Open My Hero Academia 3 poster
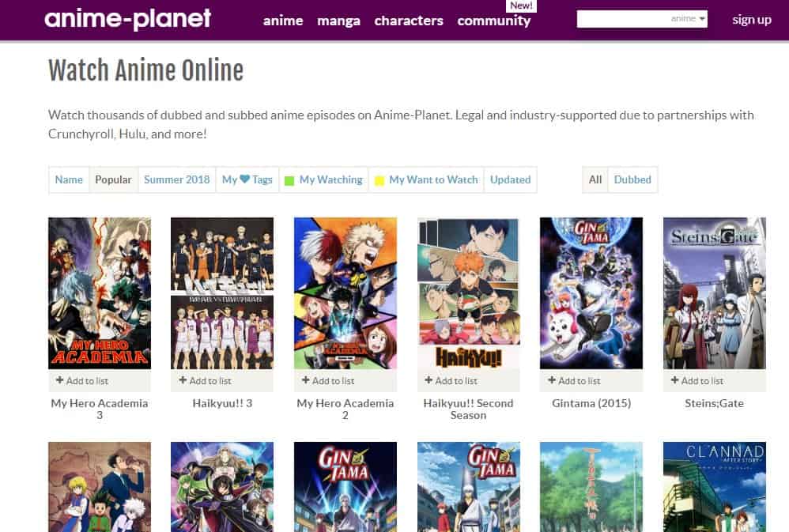 [x=100, y=293]
